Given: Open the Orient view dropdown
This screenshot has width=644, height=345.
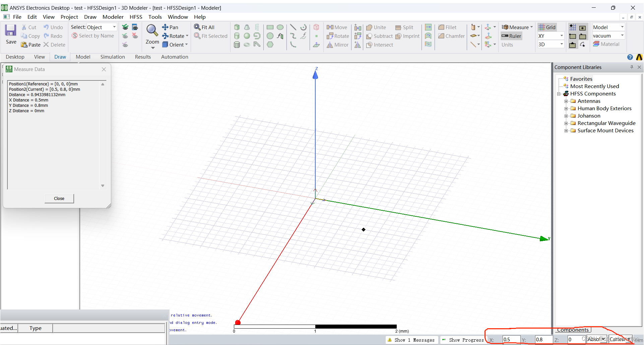Looking at the screenshot, I should point(187,45).
